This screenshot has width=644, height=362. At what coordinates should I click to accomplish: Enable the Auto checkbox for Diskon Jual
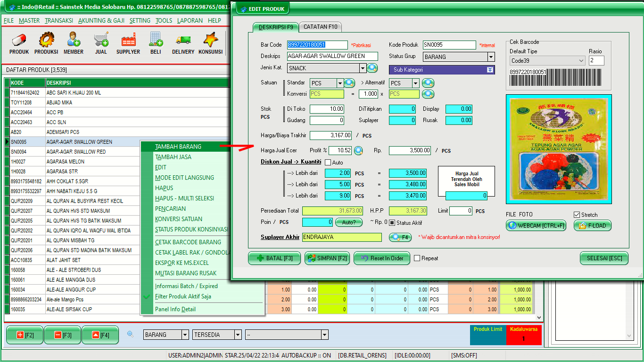pos(328,163)
